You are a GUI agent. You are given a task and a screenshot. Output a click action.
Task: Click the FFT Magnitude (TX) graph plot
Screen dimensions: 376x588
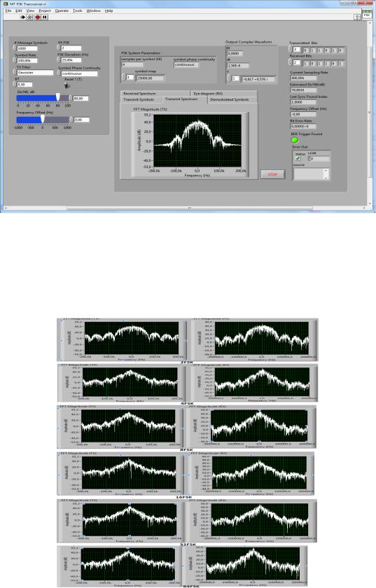click(x=197, y=141)
